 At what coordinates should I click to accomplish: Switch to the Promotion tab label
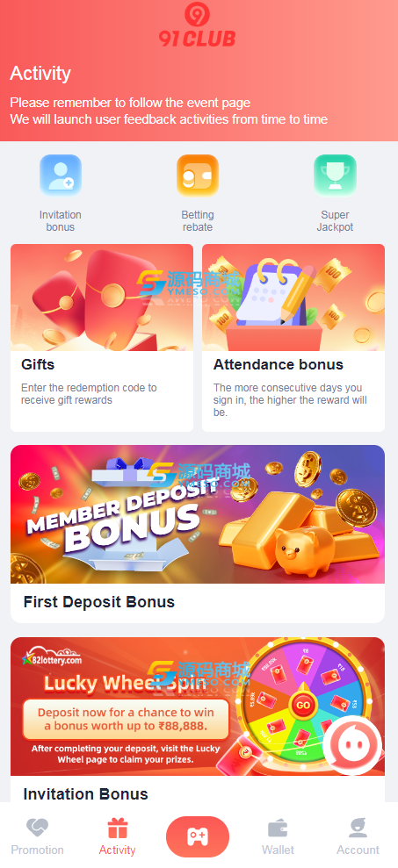(x=37, y=850)
